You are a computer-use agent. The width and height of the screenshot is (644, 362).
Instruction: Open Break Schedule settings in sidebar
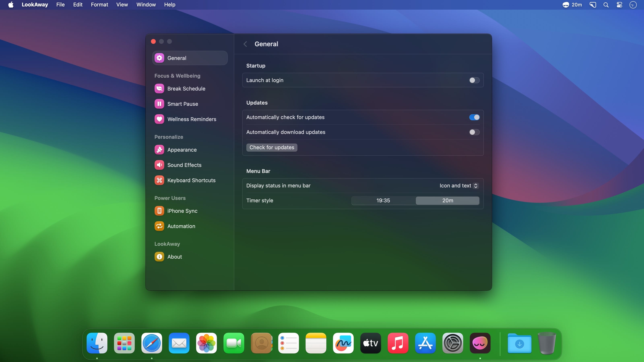186,89
